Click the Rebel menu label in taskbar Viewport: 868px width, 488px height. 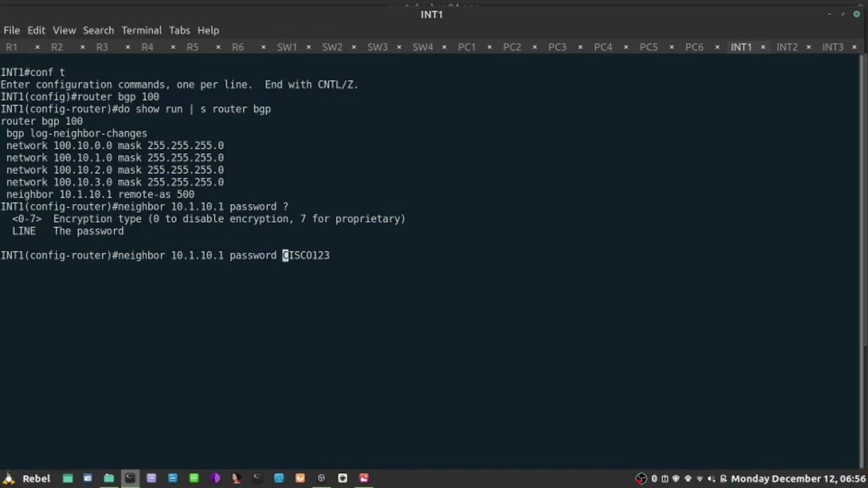[x=37, y=479]
